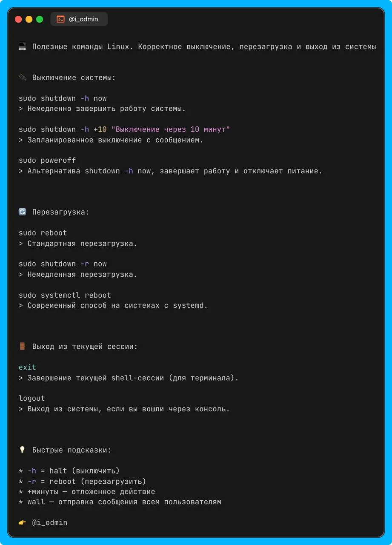The image size is (392, 545).
Task: Click the sudo shutdown -r now command
Action: (x=63, y=264)
